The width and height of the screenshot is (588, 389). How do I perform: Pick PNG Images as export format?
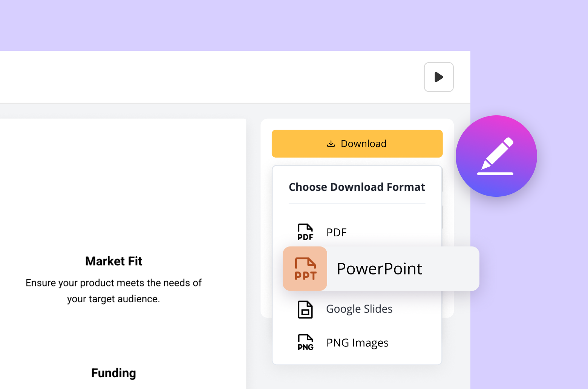coord(357,342)
